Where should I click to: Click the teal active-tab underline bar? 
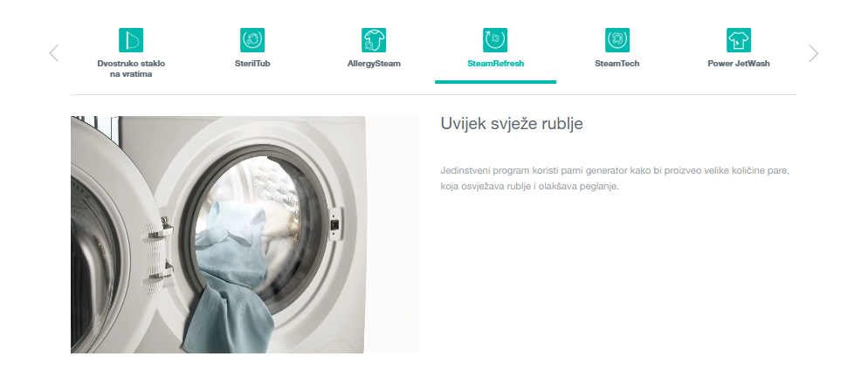pos(495,82)
